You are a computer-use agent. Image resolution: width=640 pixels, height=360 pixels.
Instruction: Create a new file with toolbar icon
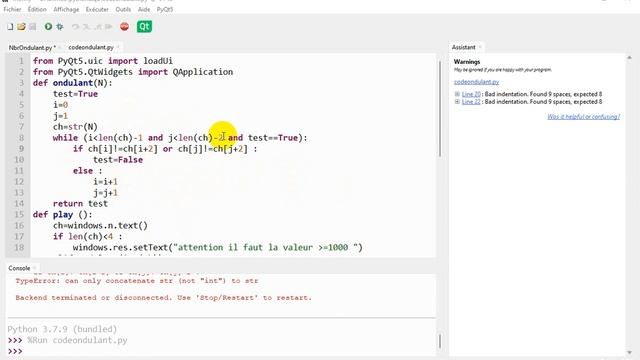pyautogui.click(x=10, y=27)
